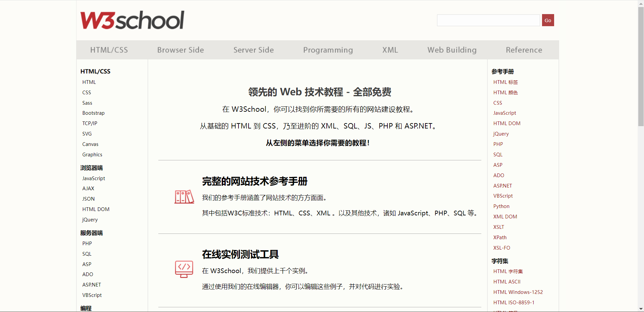This screenshot has width=644, height=312.
Task: Open the Server Side nav tab
Action: (254, 50)
